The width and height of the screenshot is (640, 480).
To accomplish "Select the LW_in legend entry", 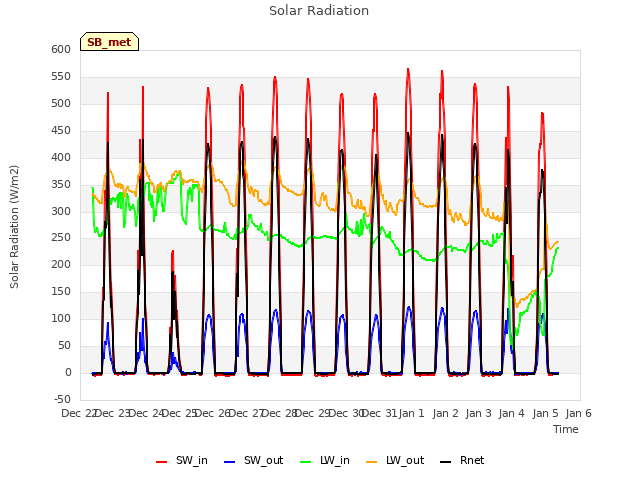I will coord(325,460).
